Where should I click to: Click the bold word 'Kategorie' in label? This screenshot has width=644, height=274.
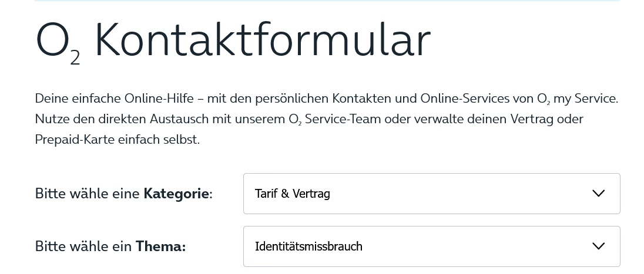176,194
